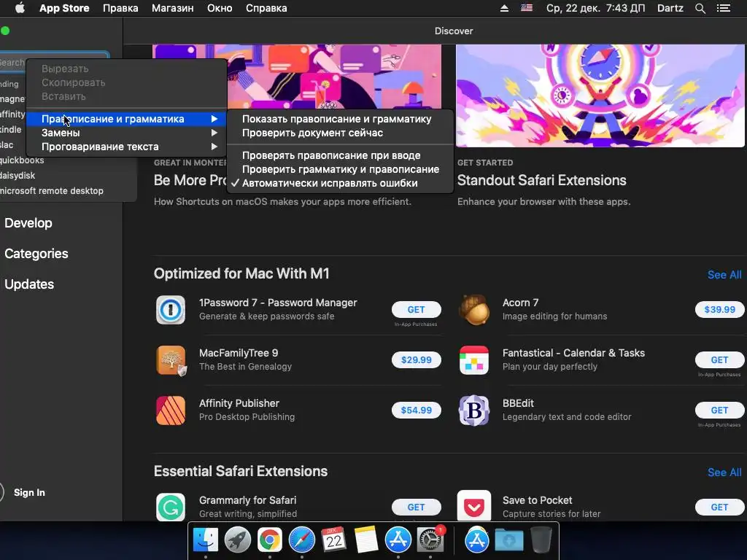Open Calendar from the Dock
Viewport: 747px width, 560px height.
point(333,540)
